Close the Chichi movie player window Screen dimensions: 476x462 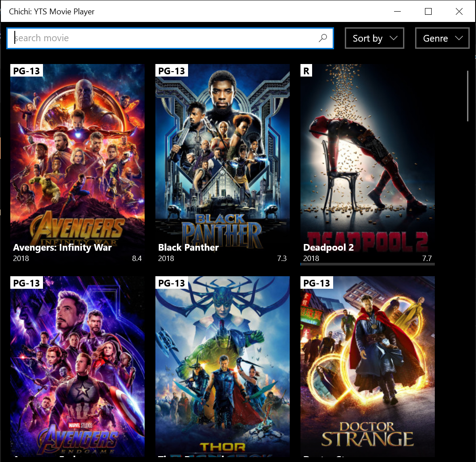459,12
